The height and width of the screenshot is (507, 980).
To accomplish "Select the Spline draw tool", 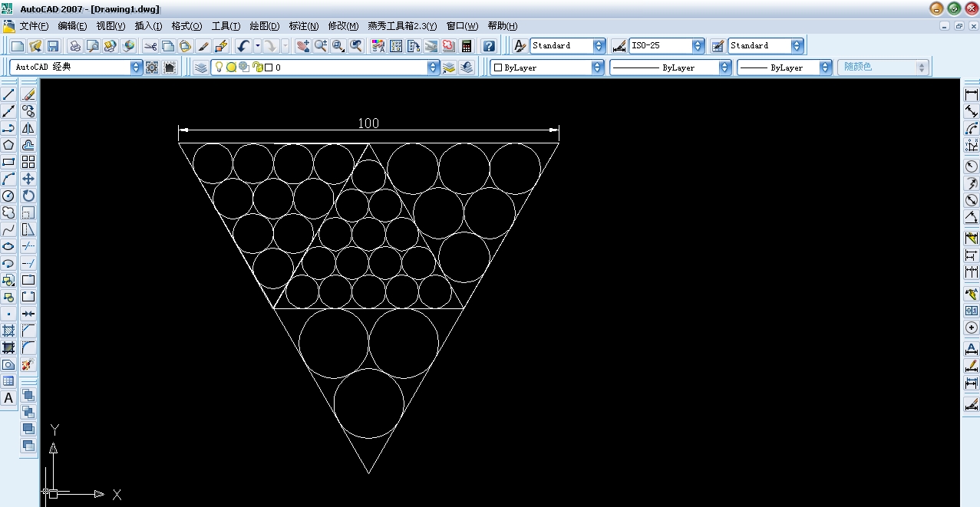I will click(8, 229).
